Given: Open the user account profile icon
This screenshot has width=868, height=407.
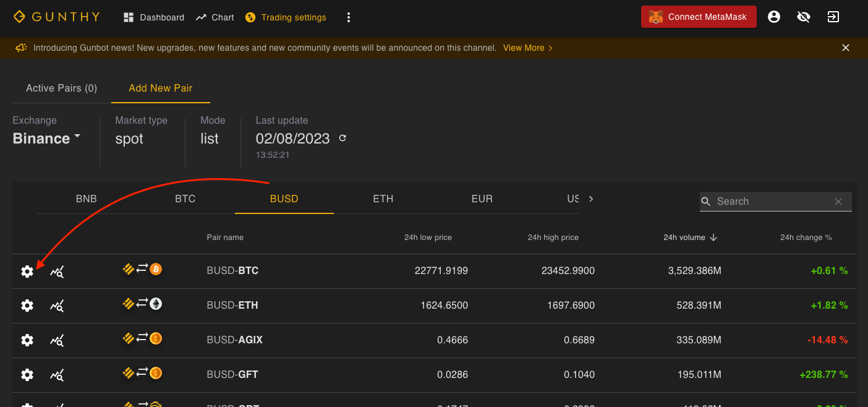Looking at the screenshot, I should tap(774, 17).
